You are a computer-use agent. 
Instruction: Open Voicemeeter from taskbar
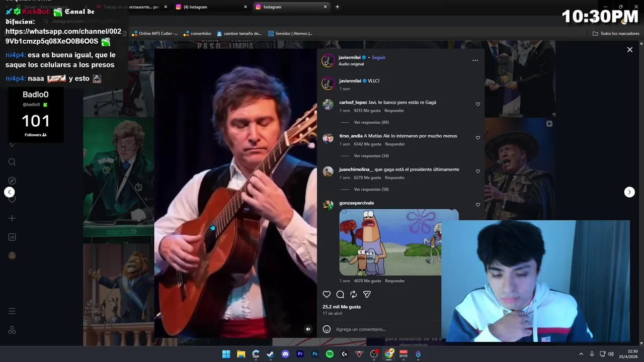click(404, 354)
